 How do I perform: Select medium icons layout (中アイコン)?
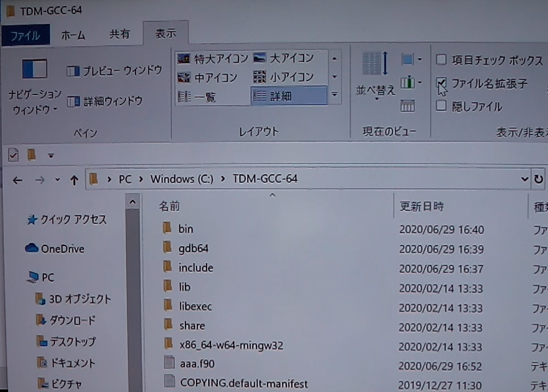click(207, 77)
